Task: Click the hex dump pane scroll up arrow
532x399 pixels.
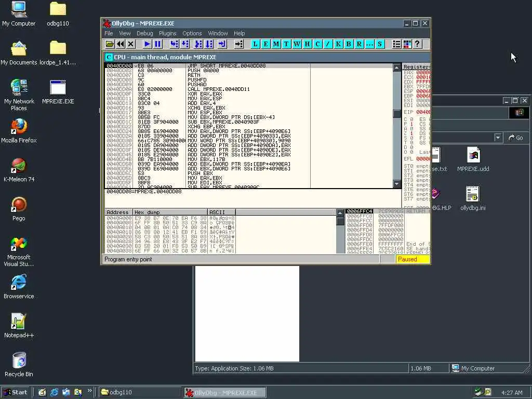Action: (x=340, y=213)
